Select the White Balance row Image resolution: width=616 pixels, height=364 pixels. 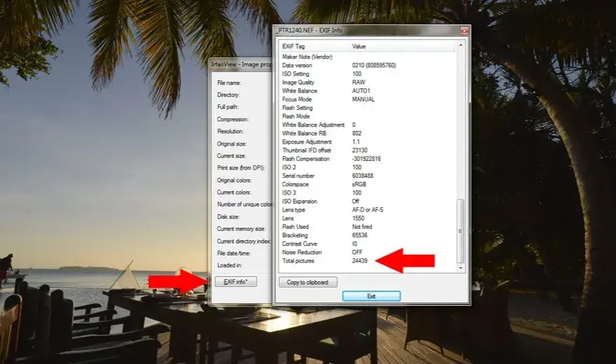pos(368,91)
